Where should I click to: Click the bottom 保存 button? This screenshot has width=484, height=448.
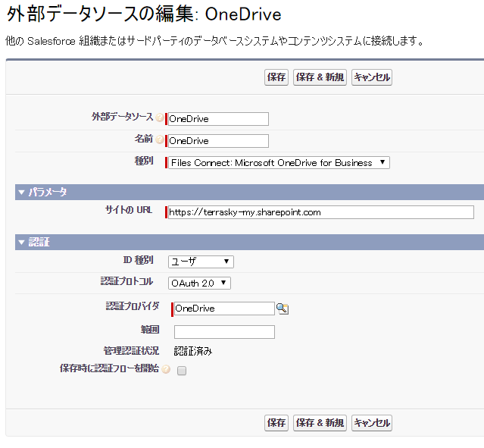click(x=276, y=423)
